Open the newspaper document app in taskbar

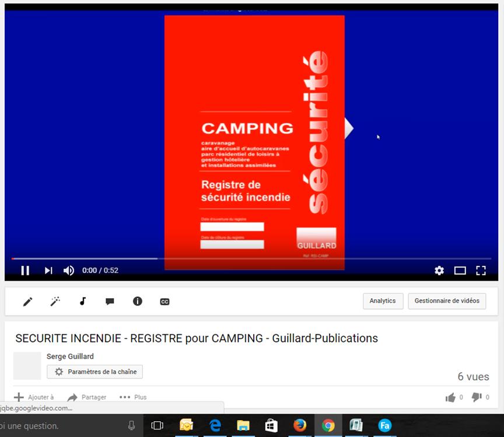356,425
